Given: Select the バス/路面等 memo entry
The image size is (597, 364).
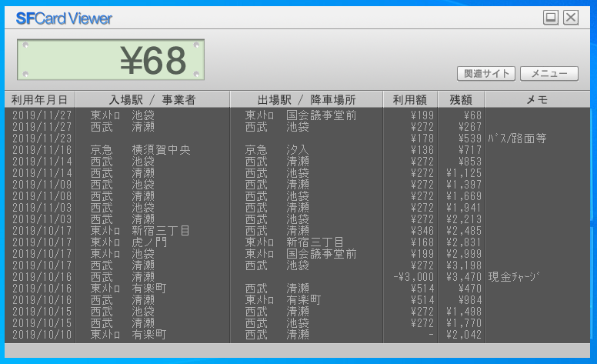Looking at the screenshot, I should pyautogui.click(x=517, y=139).
